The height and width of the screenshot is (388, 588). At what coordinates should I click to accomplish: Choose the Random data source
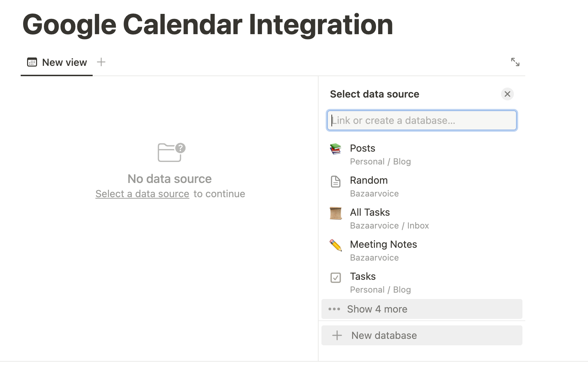422,187
